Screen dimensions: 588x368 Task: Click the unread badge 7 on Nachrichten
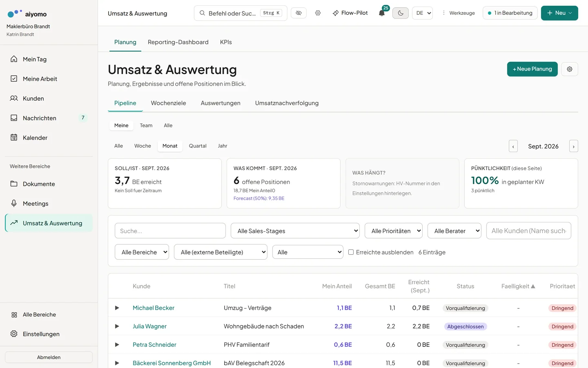[x=83, y=118]
